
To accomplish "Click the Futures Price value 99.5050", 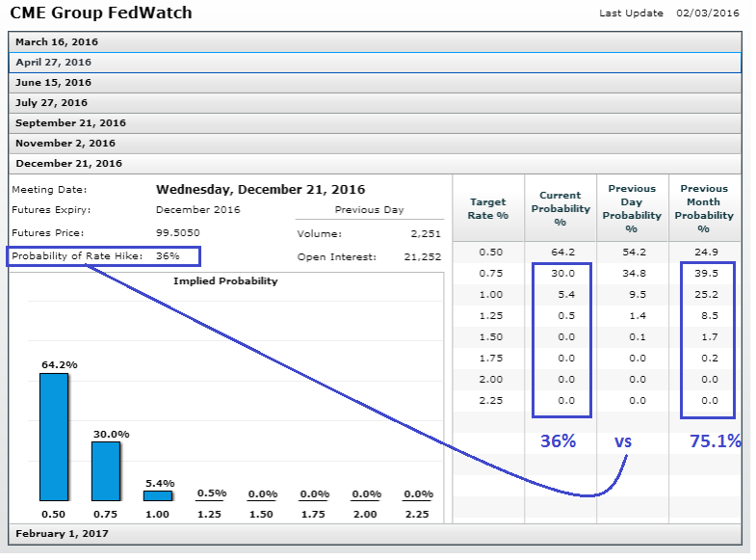I will pyautogui.click(x=177, y=233).
